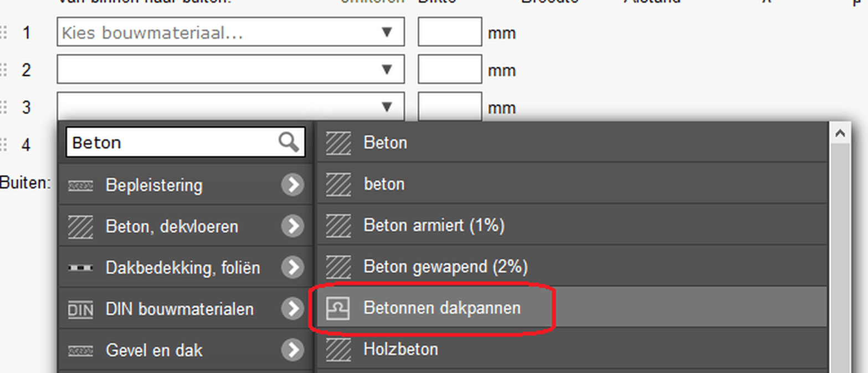
Task: Grab the drag handle of row 4
Action: pos(3,145)
